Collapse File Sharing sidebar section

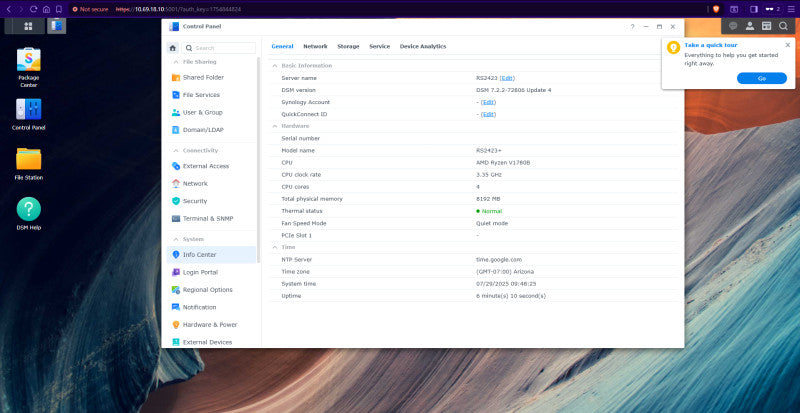coord(176,62)
